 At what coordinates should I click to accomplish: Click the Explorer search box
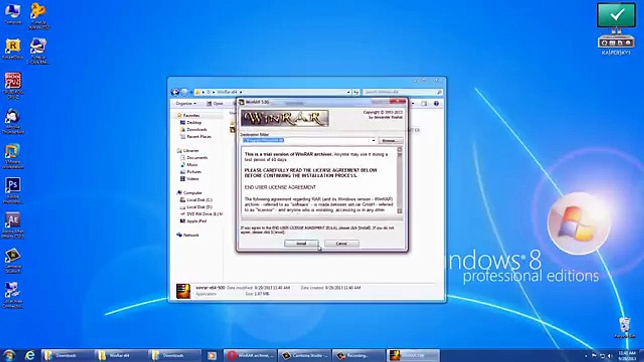(x=403, y=92)
